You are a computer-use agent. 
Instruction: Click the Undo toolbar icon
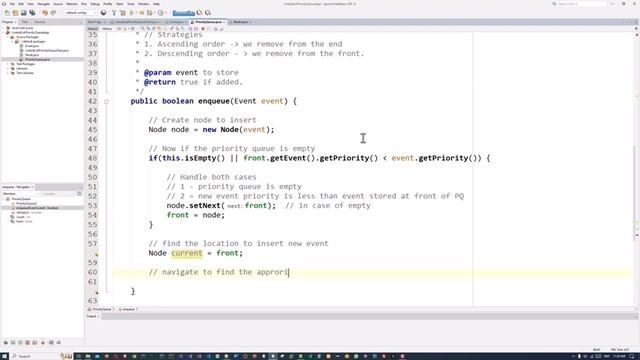45,13
